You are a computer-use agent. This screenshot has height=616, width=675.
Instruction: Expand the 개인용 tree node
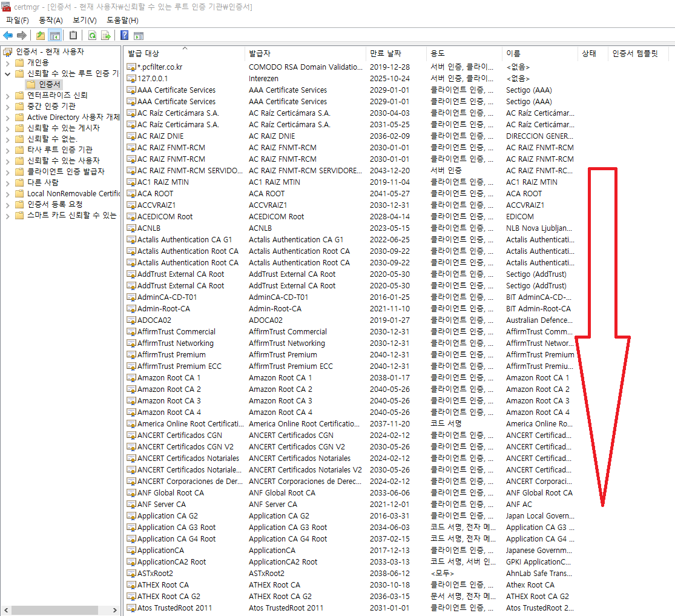[x=7, y=63]
